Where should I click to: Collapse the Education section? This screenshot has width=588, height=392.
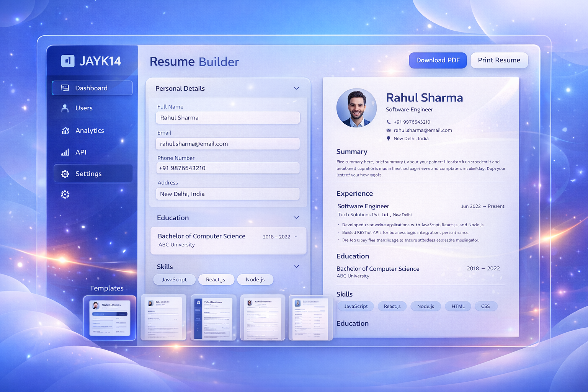click(296, 217)
